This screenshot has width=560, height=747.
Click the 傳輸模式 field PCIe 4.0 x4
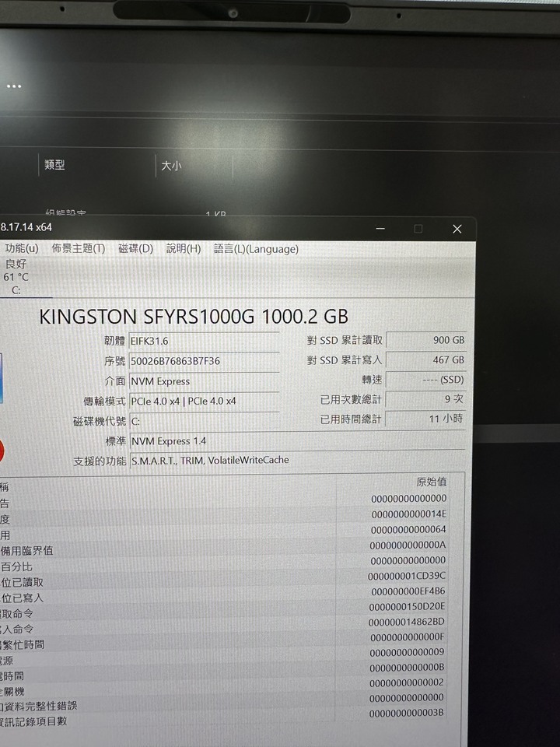[205, 402]
